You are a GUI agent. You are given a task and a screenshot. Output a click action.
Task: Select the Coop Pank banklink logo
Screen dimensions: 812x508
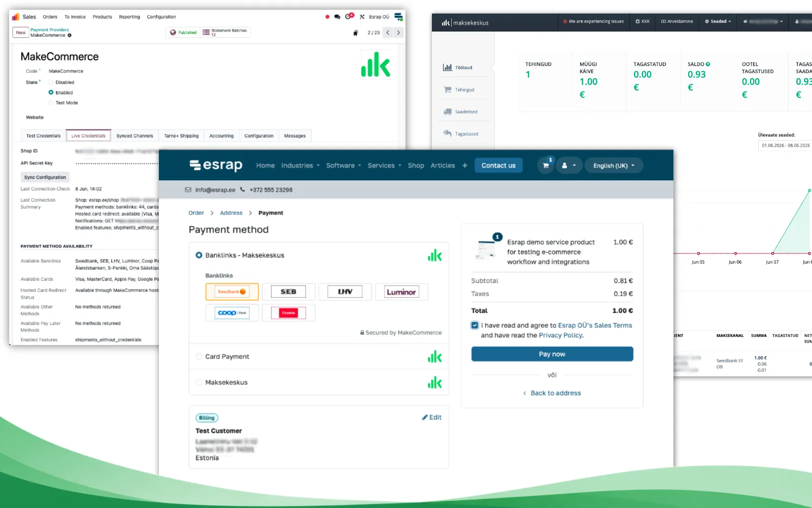pos(232,313)
